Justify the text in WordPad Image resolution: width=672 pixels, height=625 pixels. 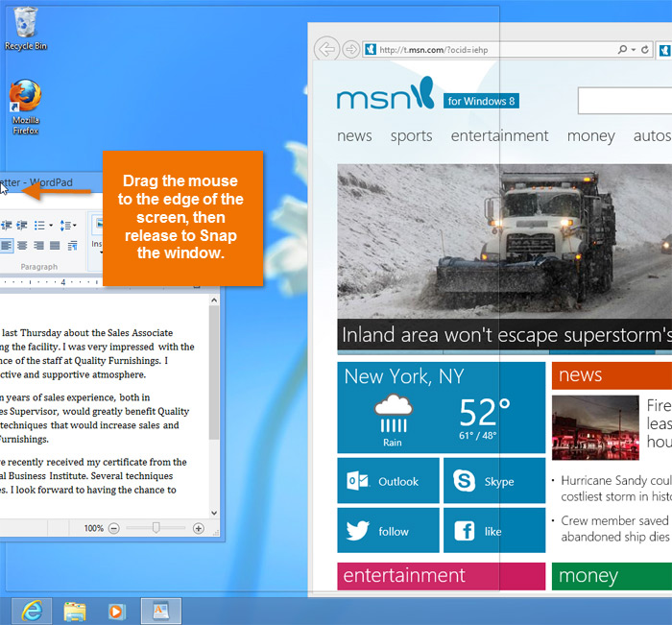55,245
